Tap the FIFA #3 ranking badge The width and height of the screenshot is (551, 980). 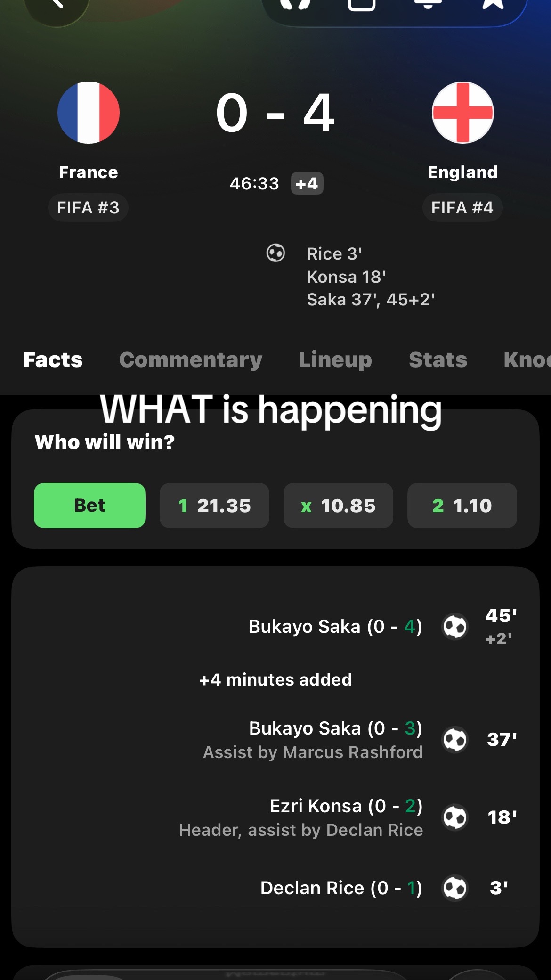click(x=88, y=208)
